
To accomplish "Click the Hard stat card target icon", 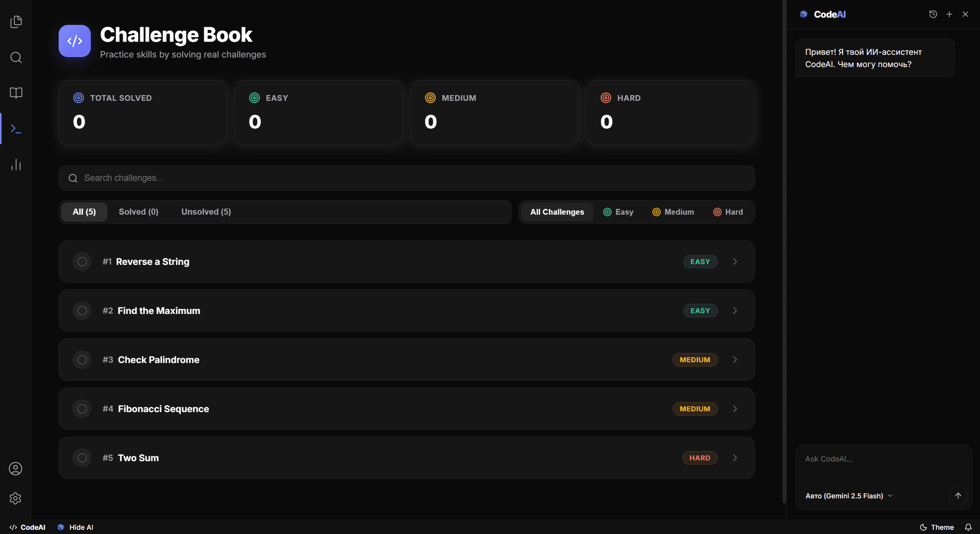I will (606, 98).
